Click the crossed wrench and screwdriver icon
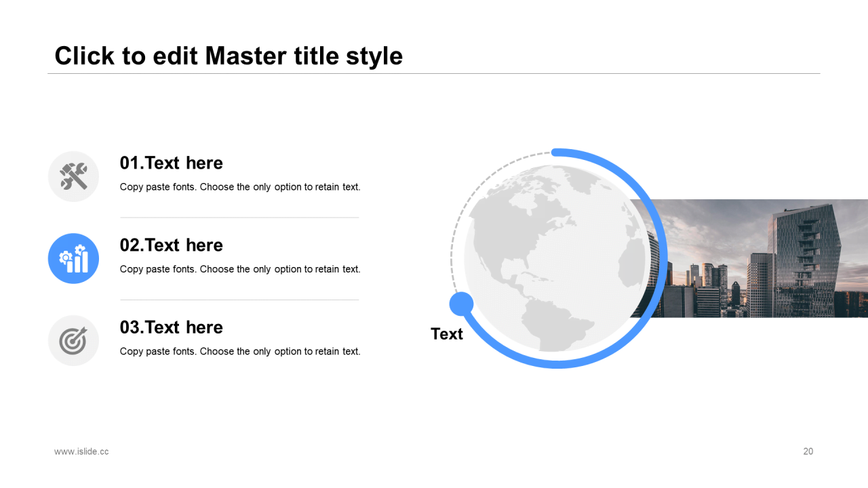868x488 pixels. coord(73,176)
